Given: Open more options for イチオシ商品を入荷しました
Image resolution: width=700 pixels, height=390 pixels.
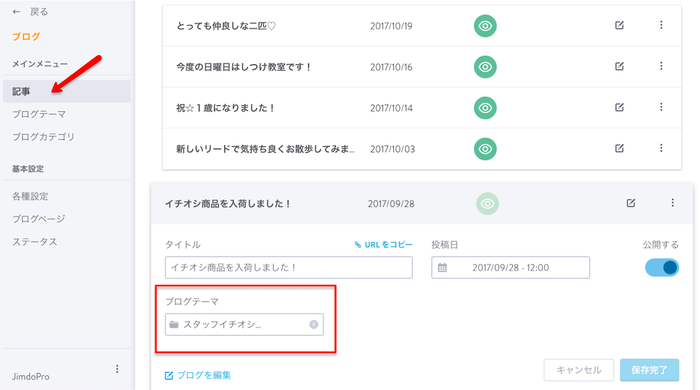Looking at the screenshot, I should coord(673,203).
